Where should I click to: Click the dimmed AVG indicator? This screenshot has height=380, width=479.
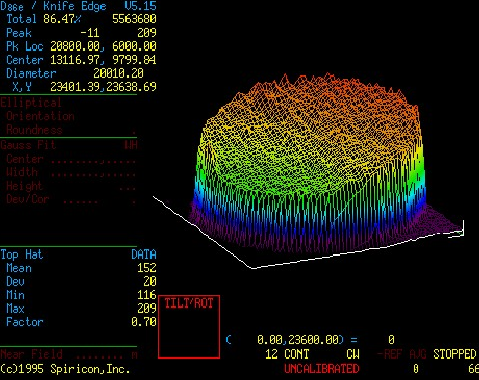pyautogui.click(x=418, y=354)
